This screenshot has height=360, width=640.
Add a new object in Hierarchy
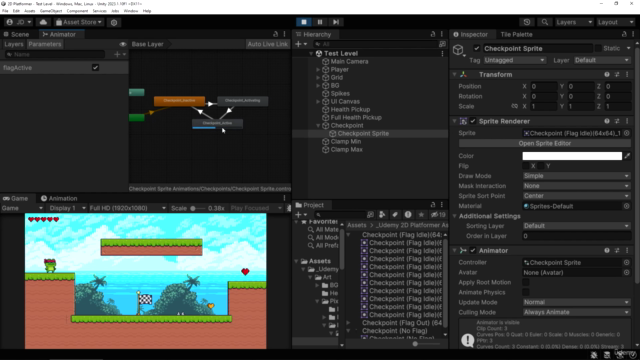click(x=301, y=44)
